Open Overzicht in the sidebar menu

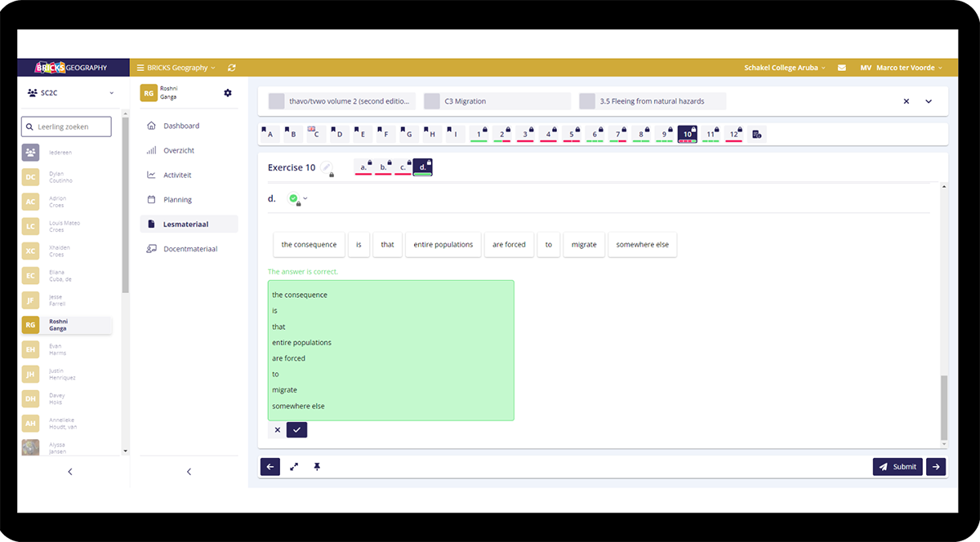pos(178,151)
